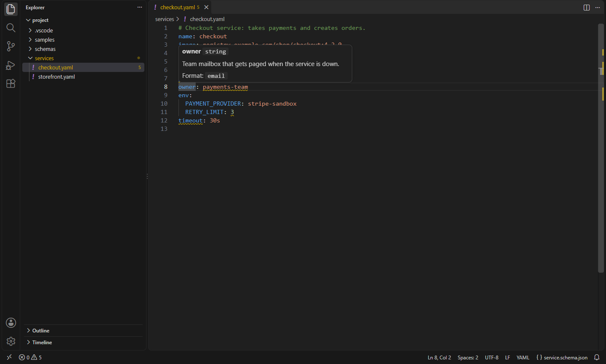Change end of line sequence LF
Image resolution: width=606 pixels, height=364 pixels.
point(508,357)
